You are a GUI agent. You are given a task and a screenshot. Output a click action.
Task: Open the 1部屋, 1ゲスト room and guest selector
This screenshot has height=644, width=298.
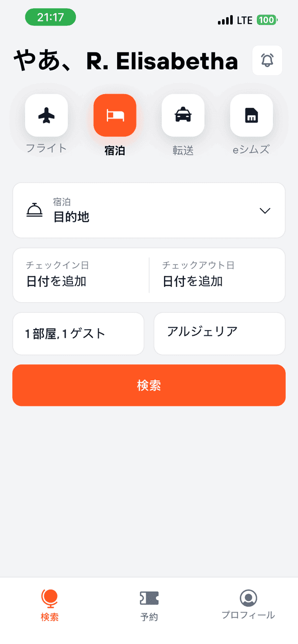coord(78,333)
